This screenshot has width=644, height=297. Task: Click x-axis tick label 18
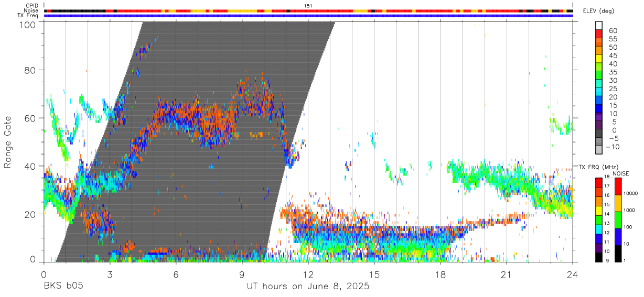(x=441, y=274)
